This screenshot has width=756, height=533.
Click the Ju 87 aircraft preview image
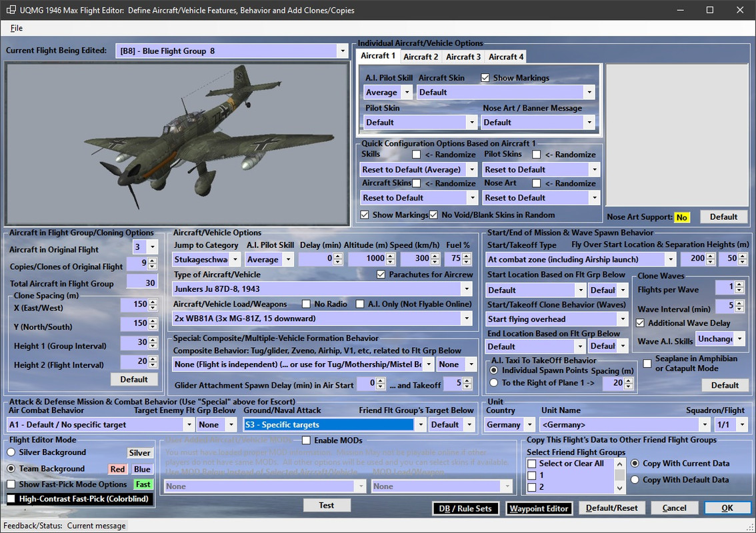(x=177, y=144)
